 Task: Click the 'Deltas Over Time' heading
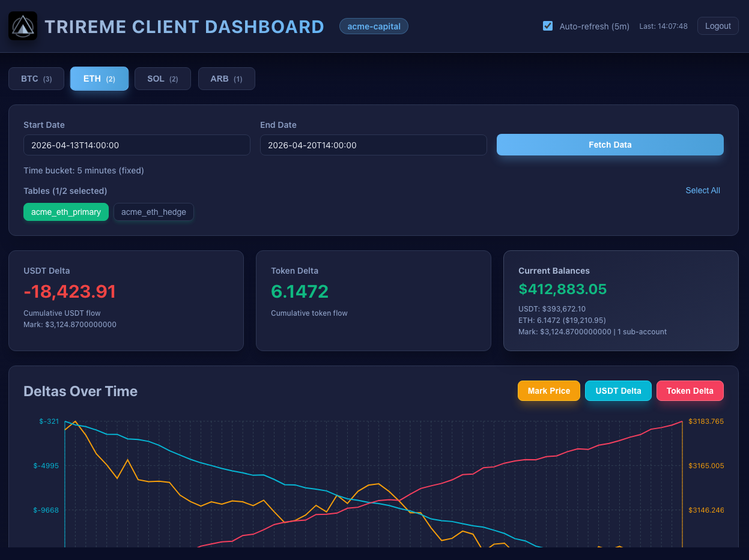click(80, 391)
